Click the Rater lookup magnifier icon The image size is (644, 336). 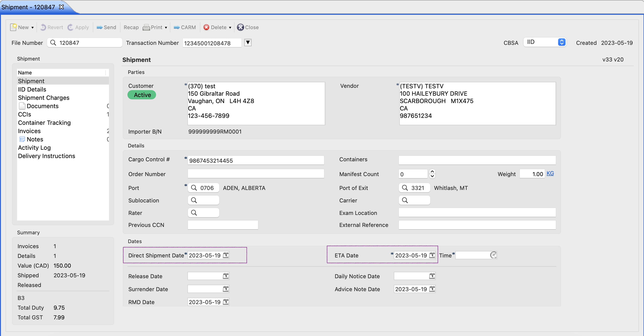[194, 213]
